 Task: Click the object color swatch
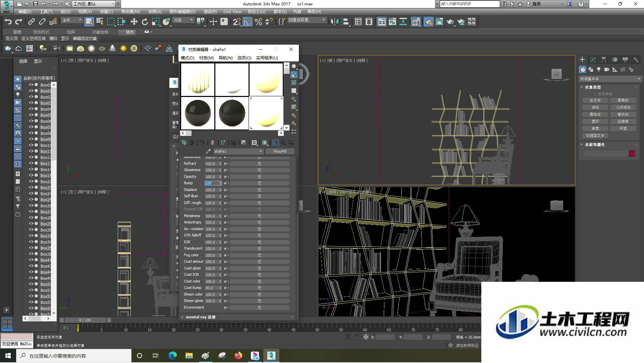point(632,154)
